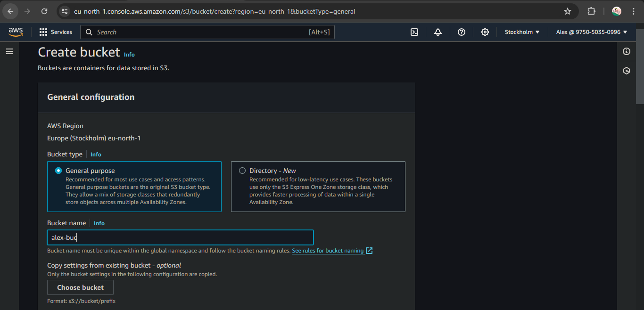Screen dimensions: 644x310
Task: Click the AWS logo home icon
Action: click(16, 32)
